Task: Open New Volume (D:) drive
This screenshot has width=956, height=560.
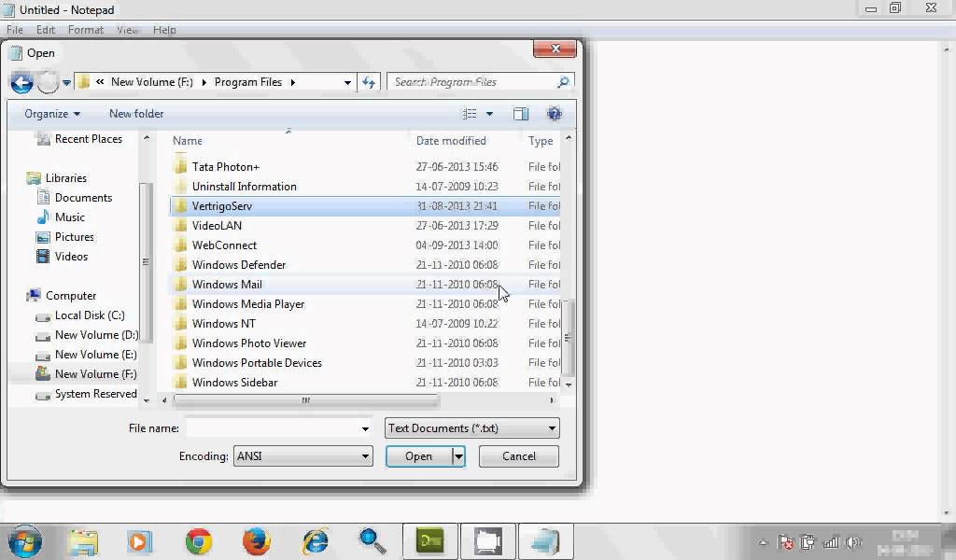Action: coord(87,334)
